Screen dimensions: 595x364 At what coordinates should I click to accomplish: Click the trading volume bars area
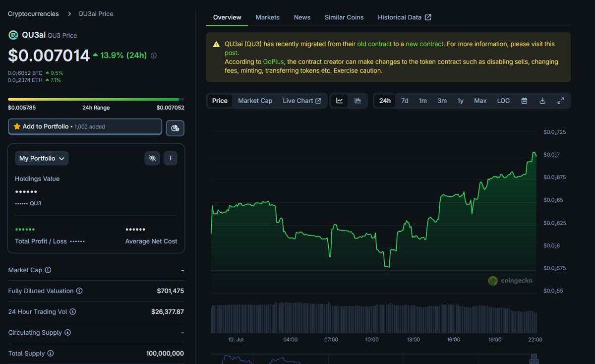click(x=374, y=318)
